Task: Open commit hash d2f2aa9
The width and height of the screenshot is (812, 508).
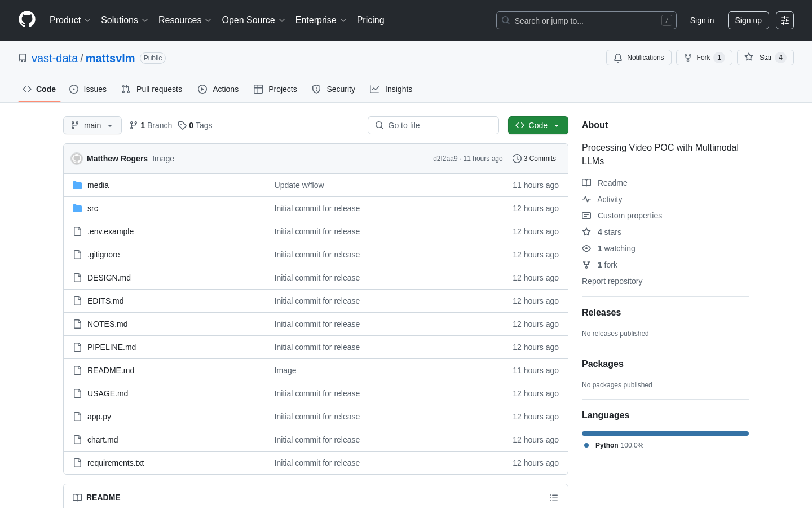Action: click(x=445, y=159)
